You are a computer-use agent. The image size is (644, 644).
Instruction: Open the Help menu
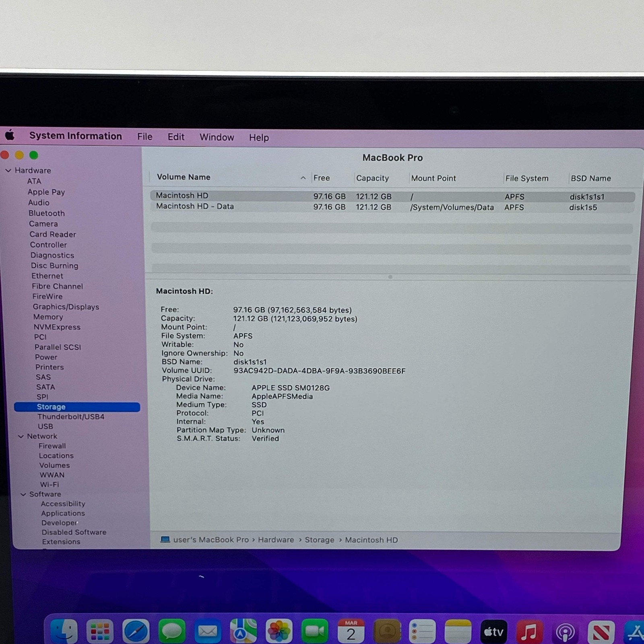coord(259,138)
